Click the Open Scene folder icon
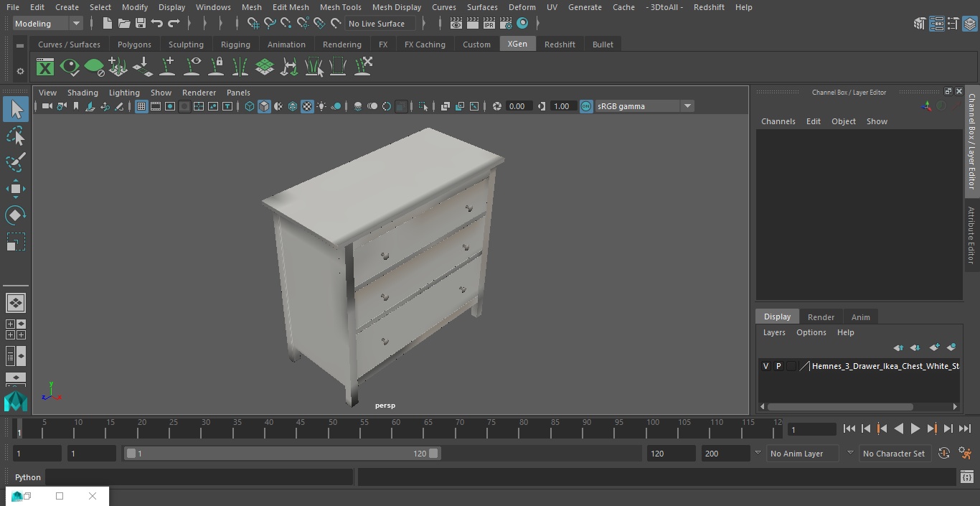Screen dimensions: 980x506 123,24
